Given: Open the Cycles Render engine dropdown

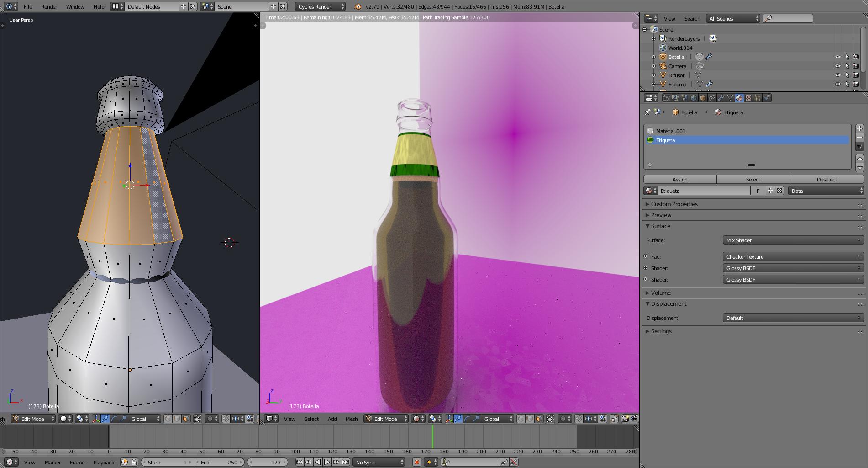Looking at the screenshot, I should point(320,7).
